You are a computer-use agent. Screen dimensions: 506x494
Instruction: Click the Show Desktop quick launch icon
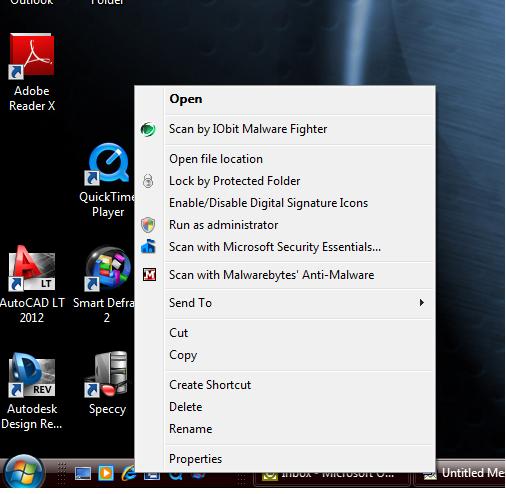click(x=83, y=474)
